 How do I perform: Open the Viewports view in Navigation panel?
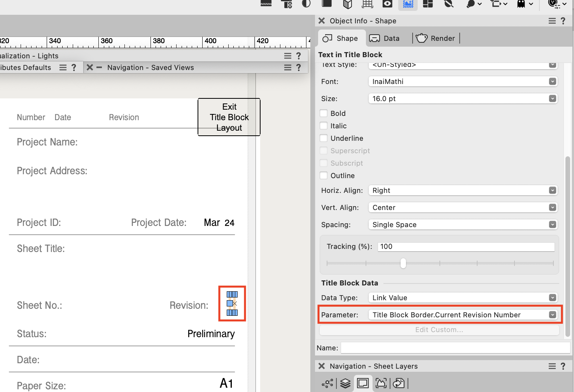click(x=381, y=383)
